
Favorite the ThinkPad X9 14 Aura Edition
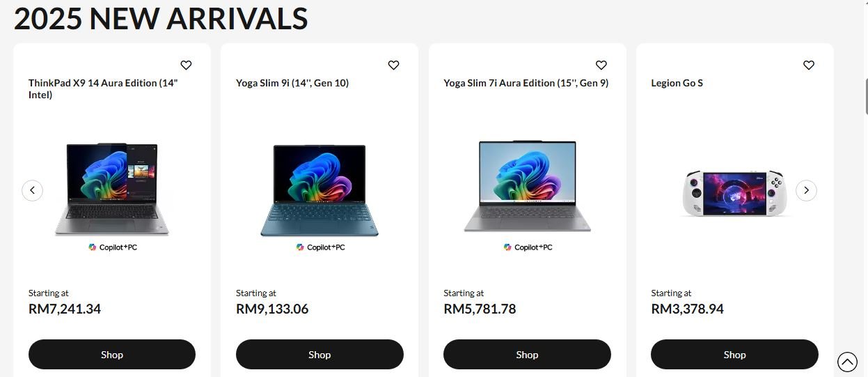click(x=186, y=65)
